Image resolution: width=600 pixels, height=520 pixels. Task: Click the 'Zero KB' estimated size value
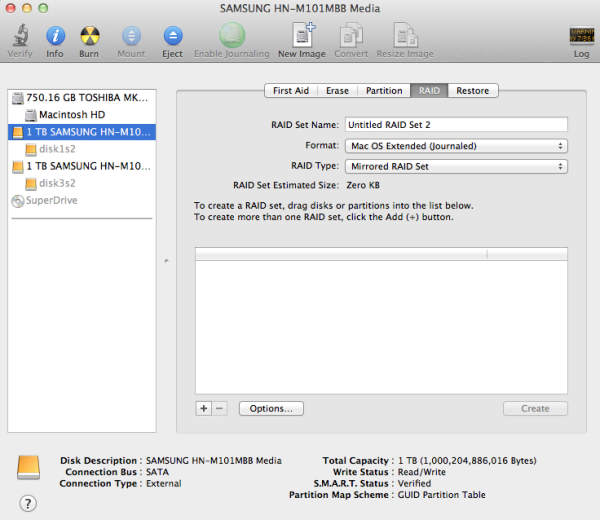pyautogui.click(x=363, y=185)
